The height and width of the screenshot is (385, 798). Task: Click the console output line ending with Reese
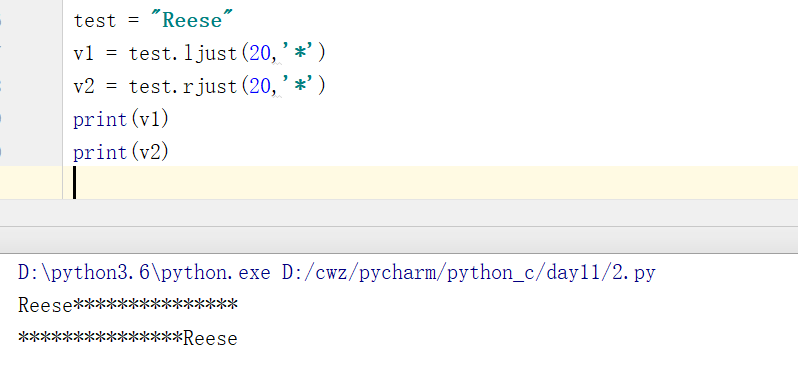(x=128, y=339)
